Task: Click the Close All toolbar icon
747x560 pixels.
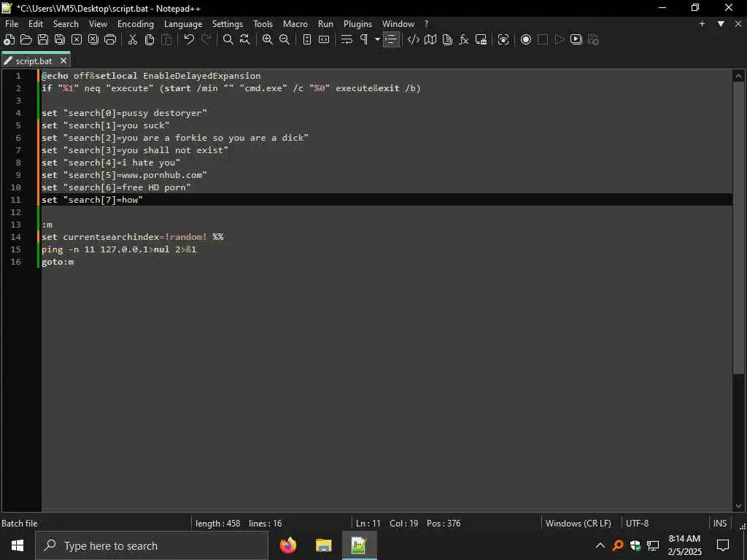Action: (x=93, y=39)
